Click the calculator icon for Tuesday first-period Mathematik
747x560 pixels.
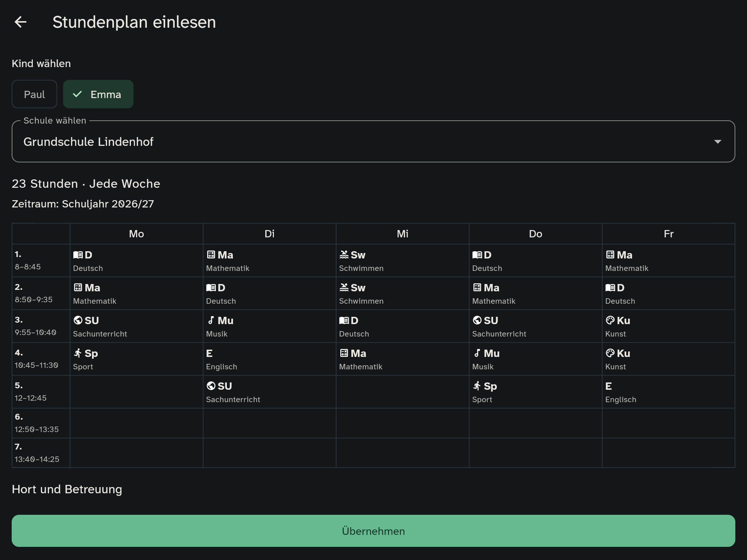tap(211, 255)
